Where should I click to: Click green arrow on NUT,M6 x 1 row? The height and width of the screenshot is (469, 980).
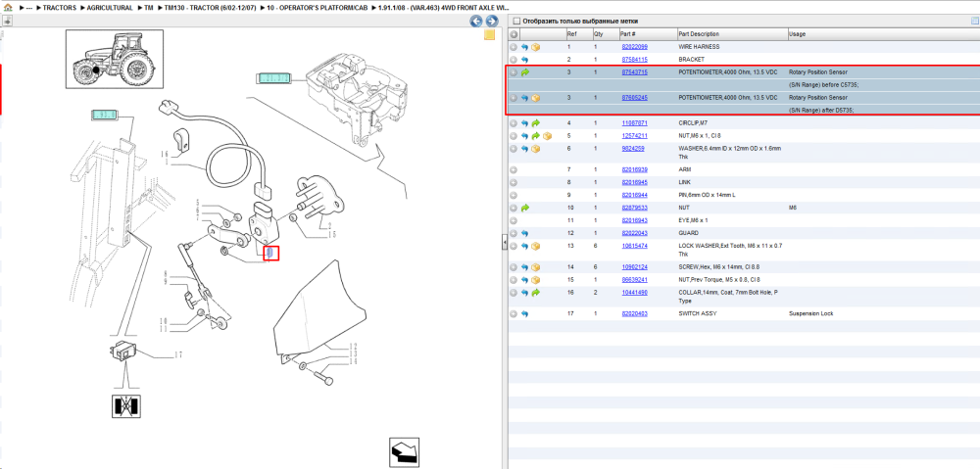tap(536, 135)
